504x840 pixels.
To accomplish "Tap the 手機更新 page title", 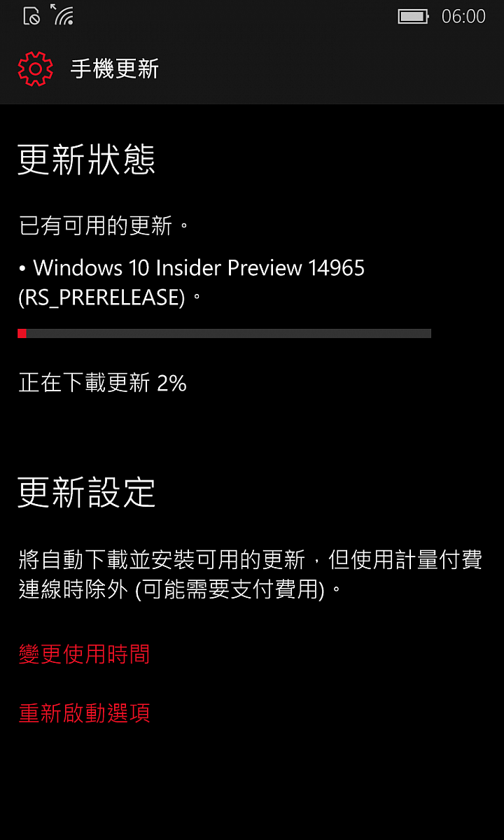I will click(115, 69).
